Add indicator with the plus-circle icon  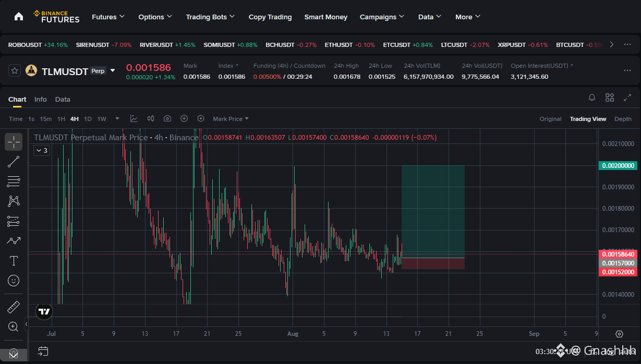[x=184, y=118]
